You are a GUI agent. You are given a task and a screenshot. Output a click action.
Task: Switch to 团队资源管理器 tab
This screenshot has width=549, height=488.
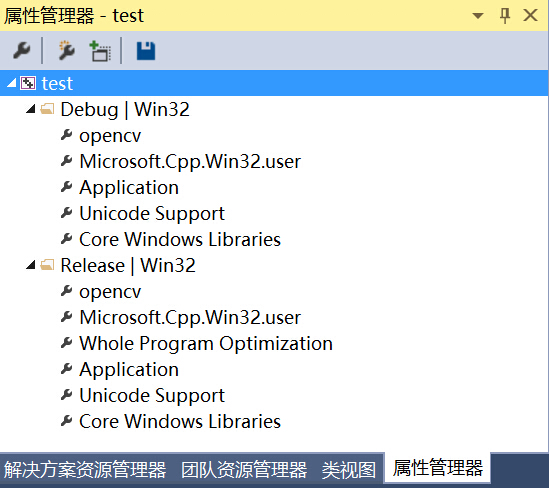244,470
